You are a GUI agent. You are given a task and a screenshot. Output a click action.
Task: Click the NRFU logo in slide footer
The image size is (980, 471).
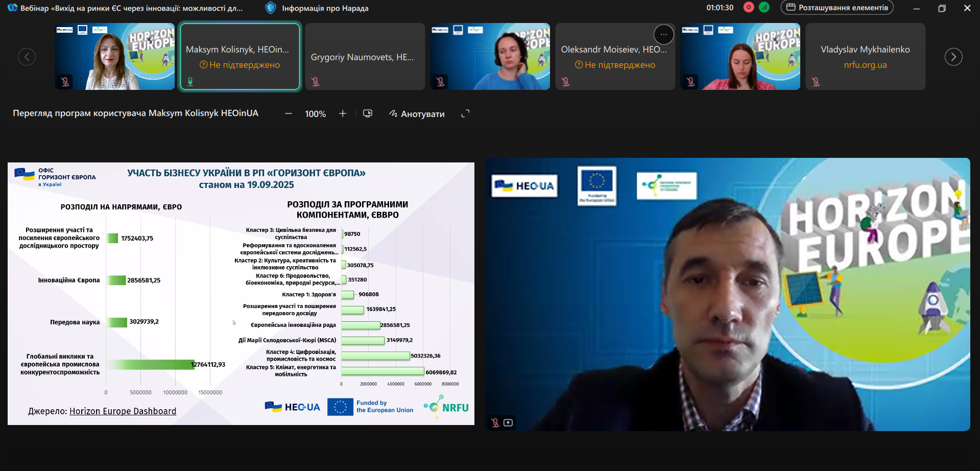446,407
